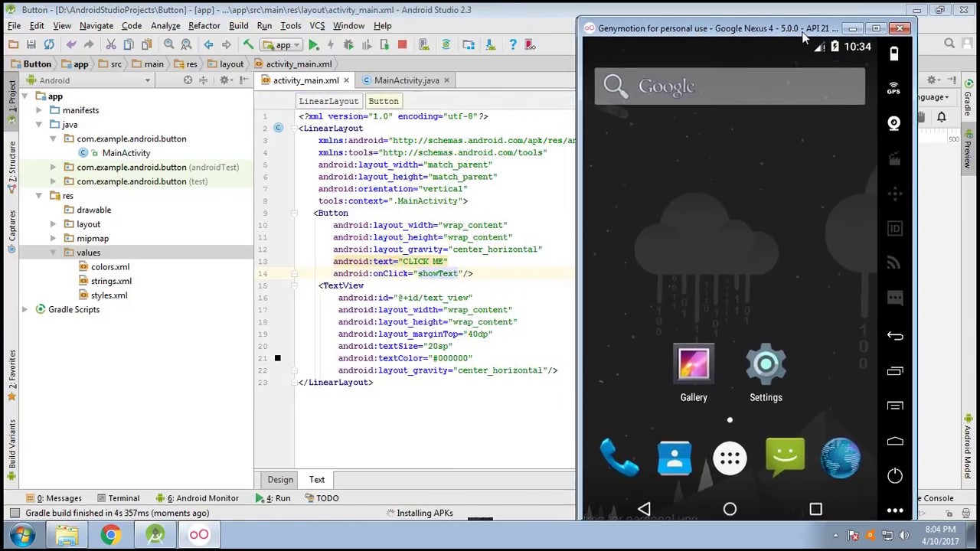Expand the Gradle Scripts node
980x551 pixels.
[x=24, y=310]
